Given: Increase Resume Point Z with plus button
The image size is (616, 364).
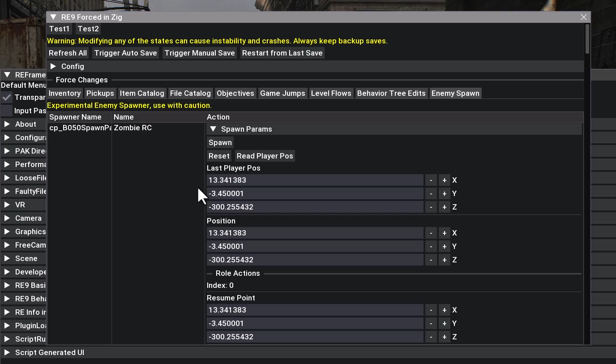Looking at the screenshot, I should tap(444, 337).
